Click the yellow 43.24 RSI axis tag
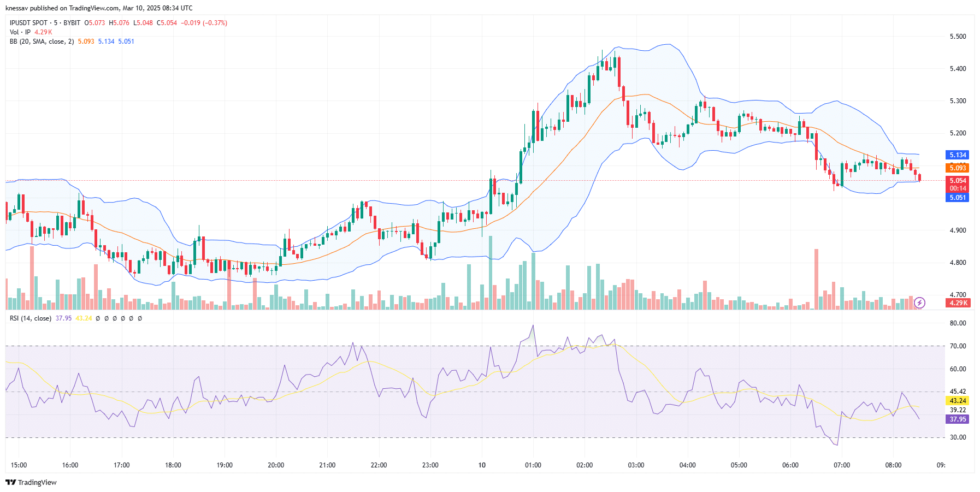 tap(958, 401)
